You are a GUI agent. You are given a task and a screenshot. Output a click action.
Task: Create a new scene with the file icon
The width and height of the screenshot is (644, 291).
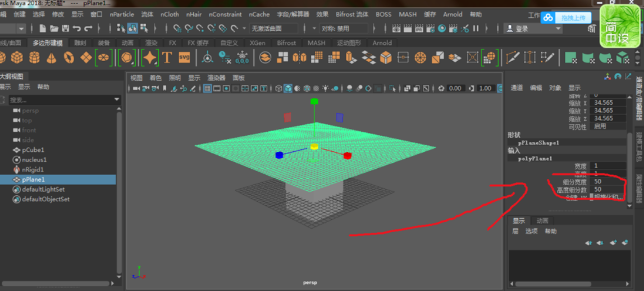coord(44,29)
